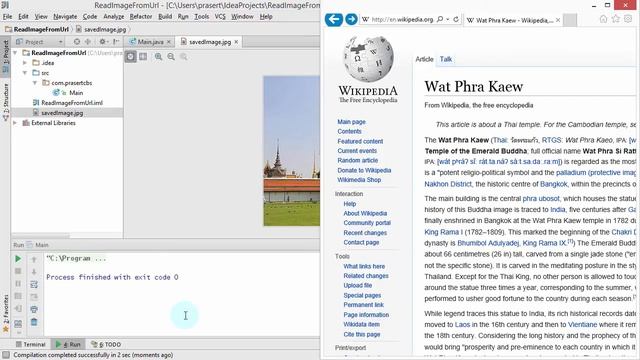The image size is (640, 360).
Task: Toggle soft-wrap icon in Run console
Action: 34,284
